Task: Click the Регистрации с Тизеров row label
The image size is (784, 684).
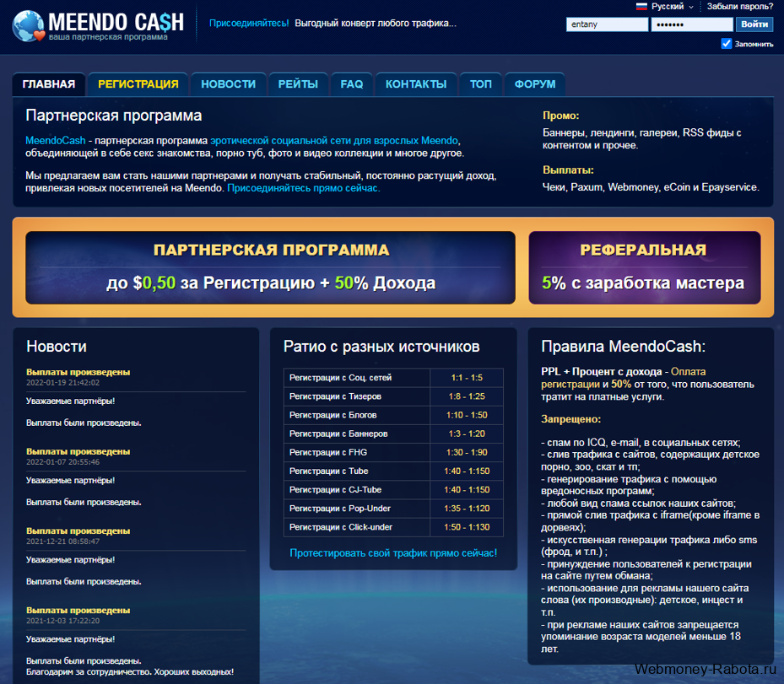Action: click(335, 396)
